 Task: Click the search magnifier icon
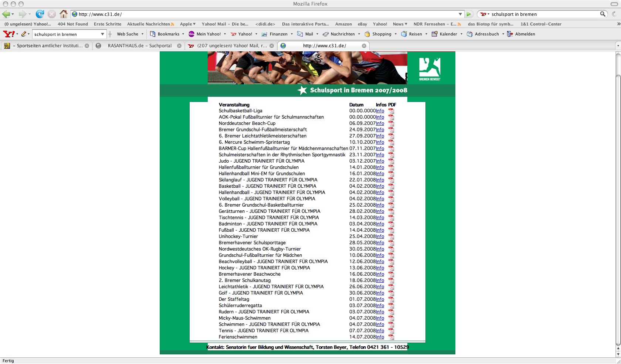pos(603,14)
